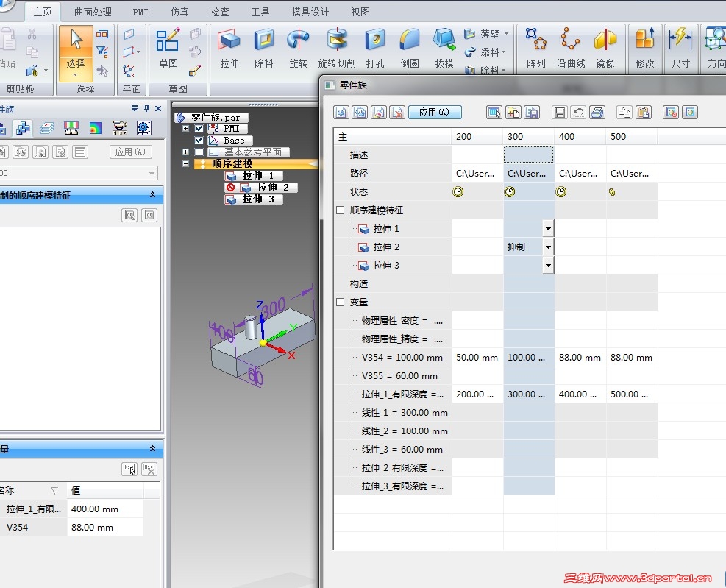
Task: Activate the 镜像 mirror tool
Action: [605, 48]
